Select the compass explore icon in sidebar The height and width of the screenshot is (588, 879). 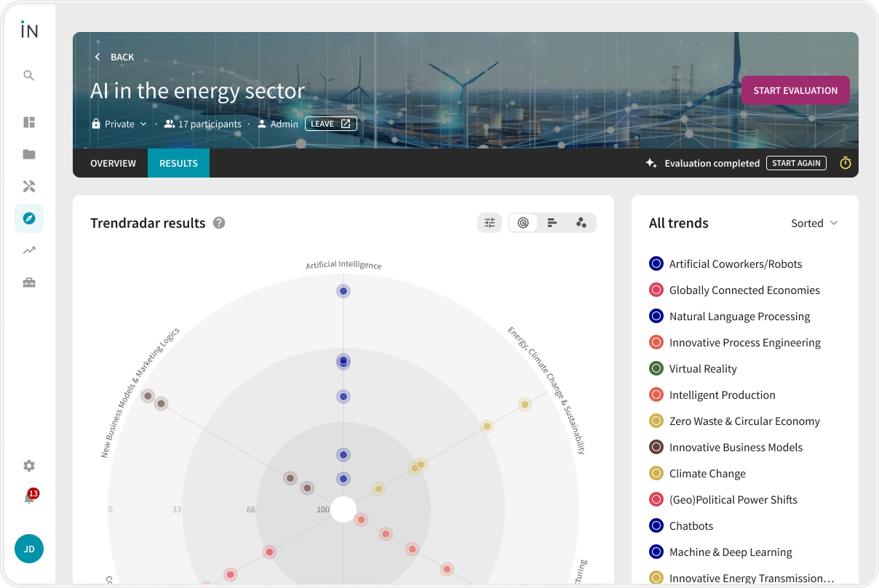pyautogui.click(x=29, y=218)
